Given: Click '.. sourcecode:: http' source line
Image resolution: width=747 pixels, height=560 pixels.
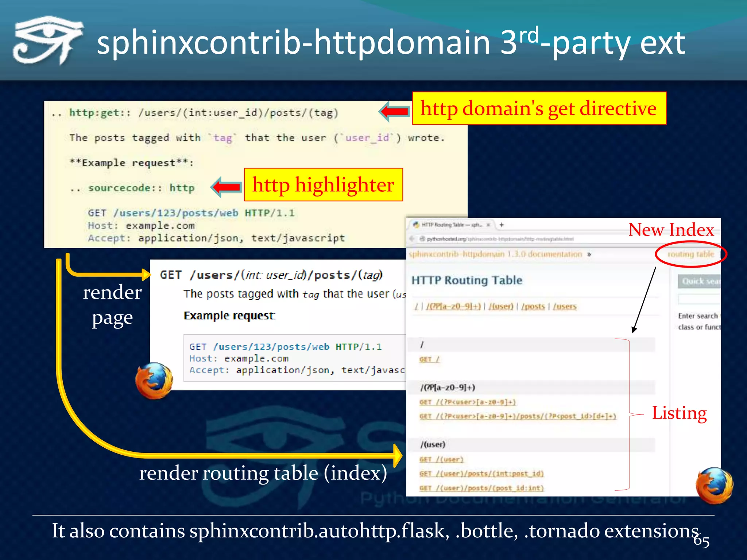Looking at the screenshot, I should tap(132, 188).
